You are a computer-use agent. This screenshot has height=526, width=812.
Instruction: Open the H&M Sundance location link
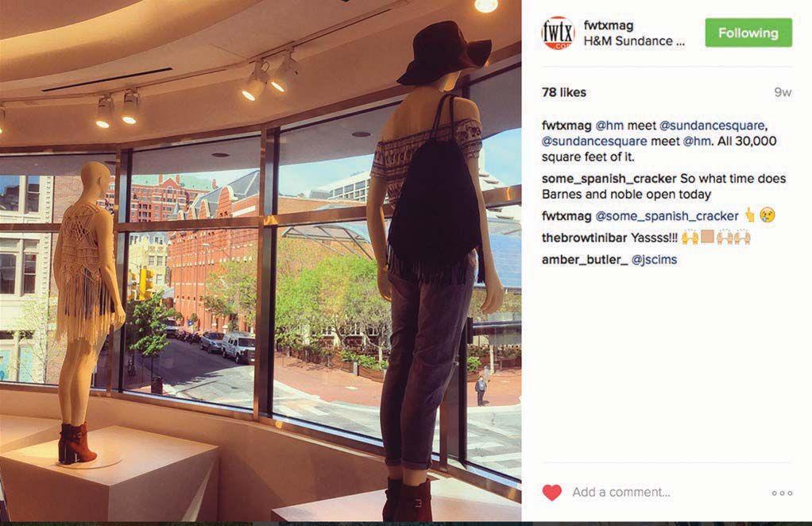tap(634, 41)
